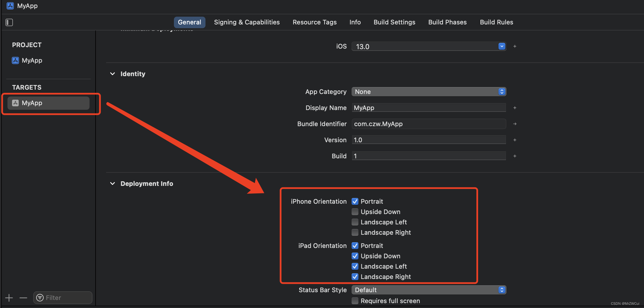Viewport: 644px width, 308px height.
Task: Uncheck iPad Landscape Left orientation
Action: [355, 266]
